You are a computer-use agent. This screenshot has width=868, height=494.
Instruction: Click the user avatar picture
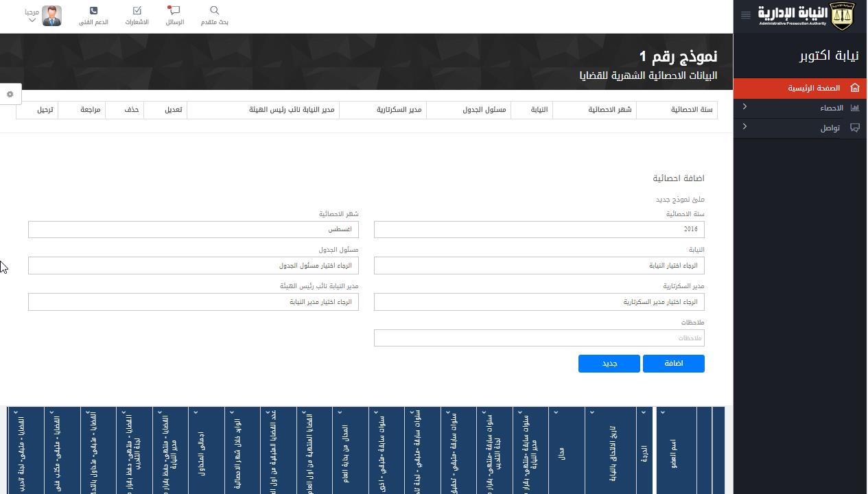click(x=51, y=16)
